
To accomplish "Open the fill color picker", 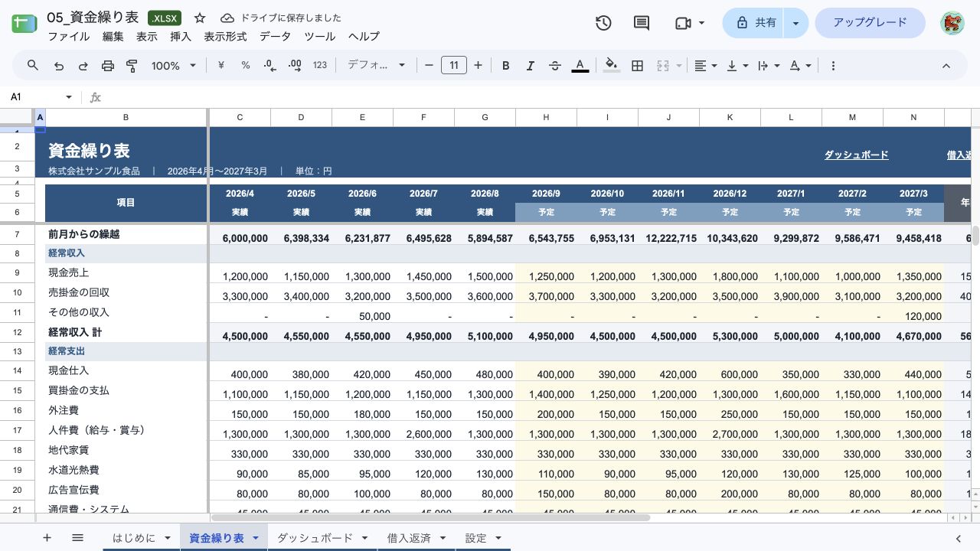I will [611, 66].
